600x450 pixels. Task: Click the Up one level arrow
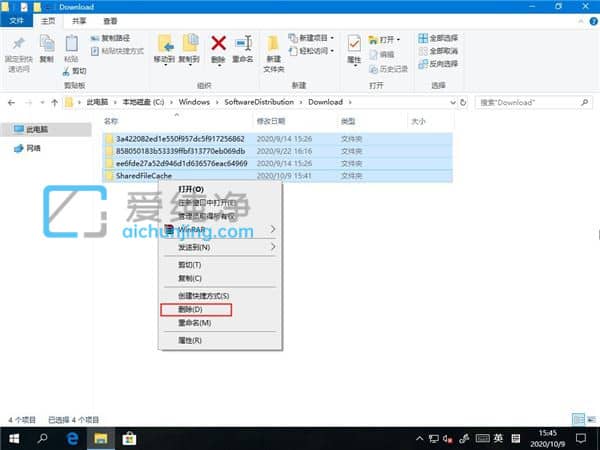point(54,103)
